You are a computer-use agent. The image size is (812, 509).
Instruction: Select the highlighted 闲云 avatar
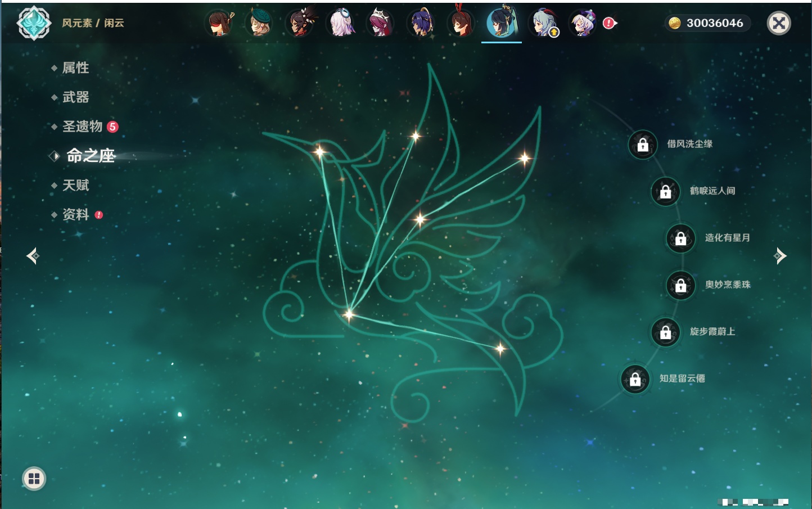coord(502,24)
